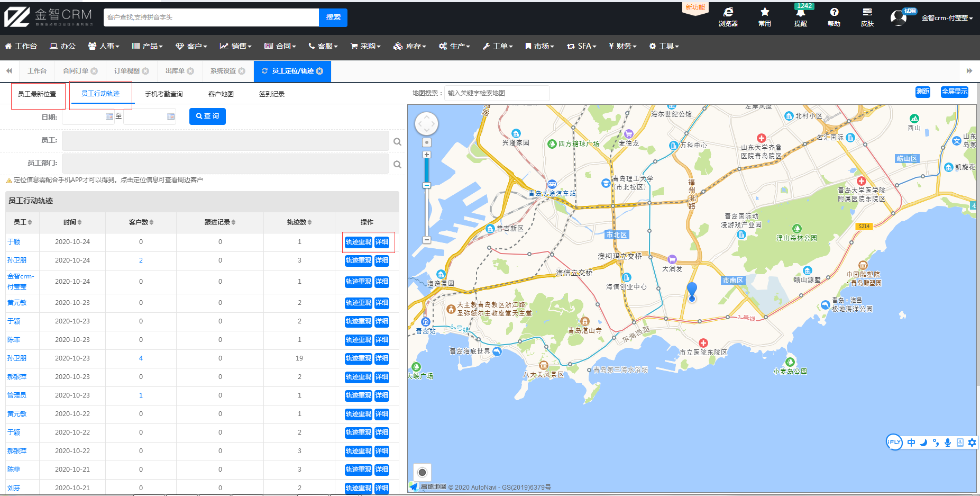Open iFLY input settings gear

coord(972,443)
